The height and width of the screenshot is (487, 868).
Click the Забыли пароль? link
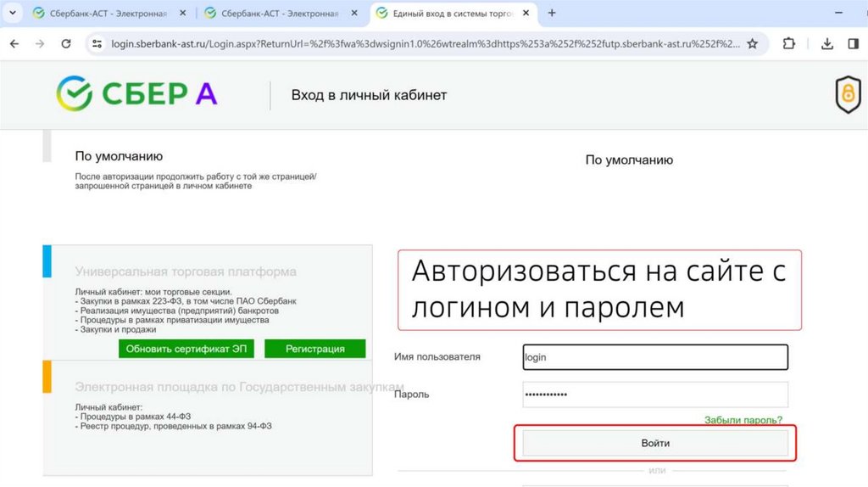coord(743,420)
